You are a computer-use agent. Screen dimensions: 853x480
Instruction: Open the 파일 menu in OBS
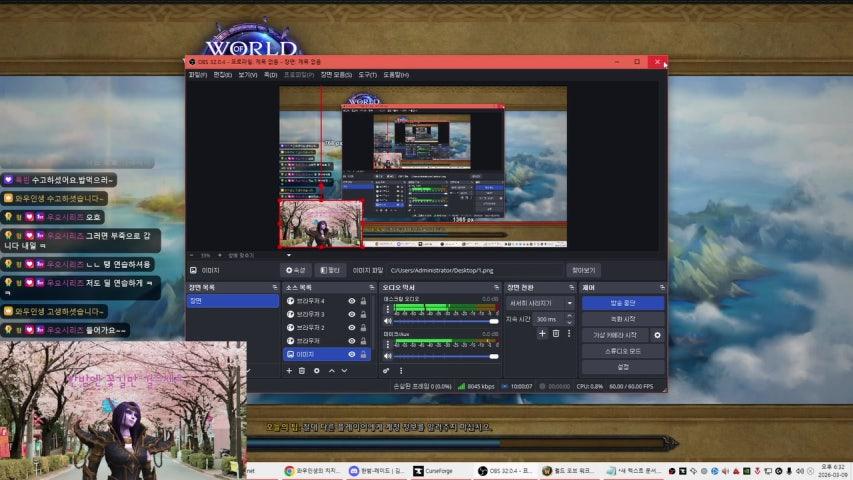pos(198,75)
